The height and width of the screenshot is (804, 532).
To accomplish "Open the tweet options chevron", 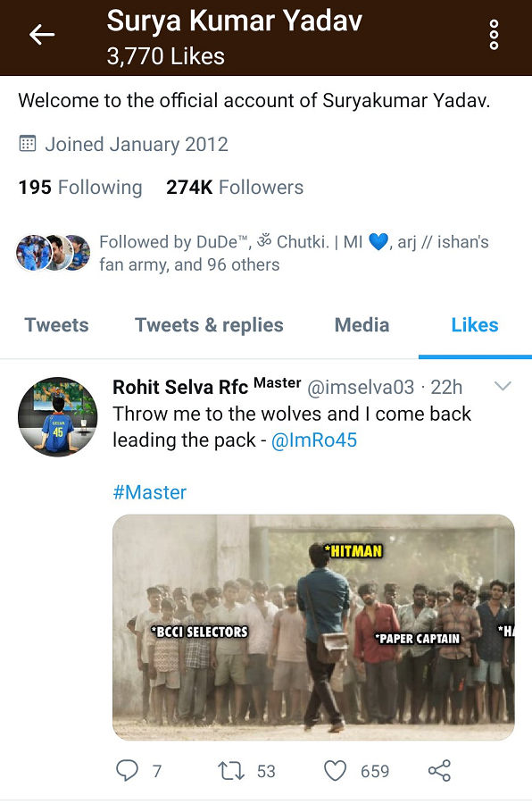I will [503, 386].
